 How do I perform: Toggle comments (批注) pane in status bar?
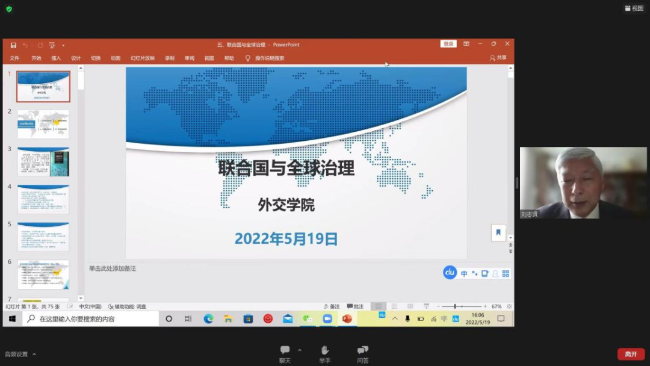[x=355, y=306]
